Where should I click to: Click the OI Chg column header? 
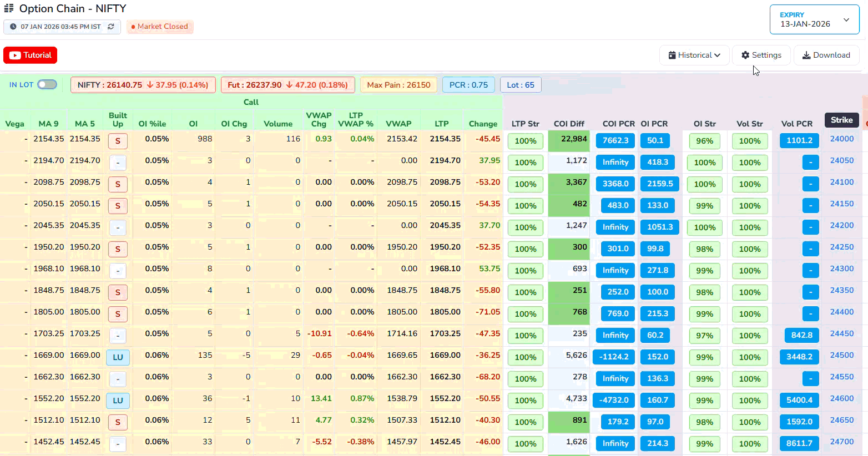[x=234, y=124]
